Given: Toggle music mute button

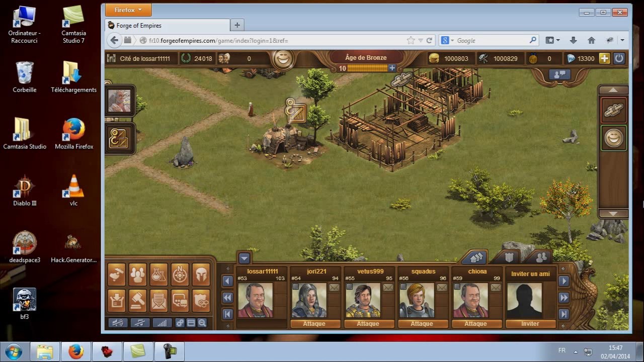Looking at the screenshot, I should click(x=140, y=323).
